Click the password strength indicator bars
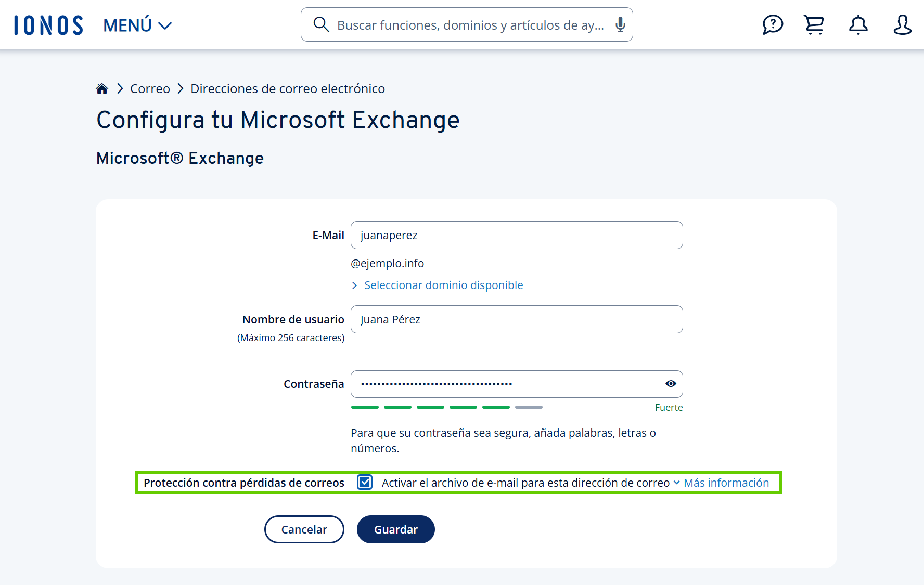This screenshot has width=924, height=585. pos(446,407)
